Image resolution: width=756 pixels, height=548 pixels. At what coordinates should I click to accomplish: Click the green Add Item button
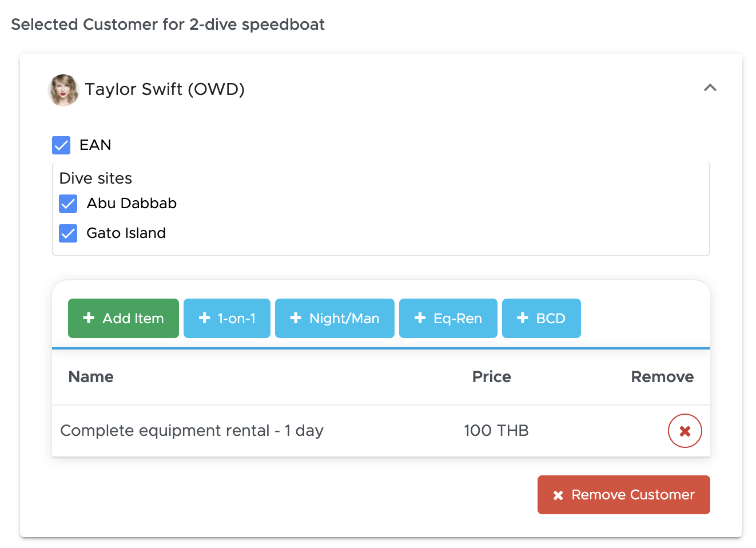point(124,318)
